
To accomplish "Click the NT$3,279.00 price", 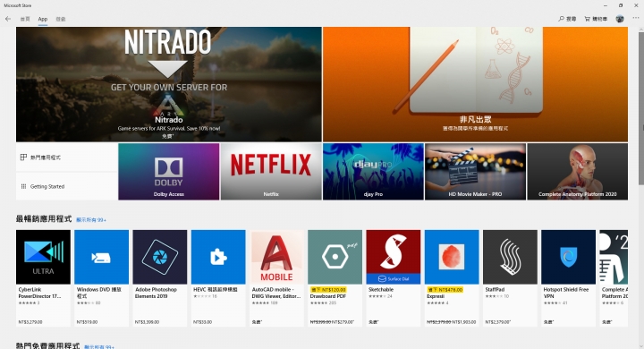I will click(30, 322).
